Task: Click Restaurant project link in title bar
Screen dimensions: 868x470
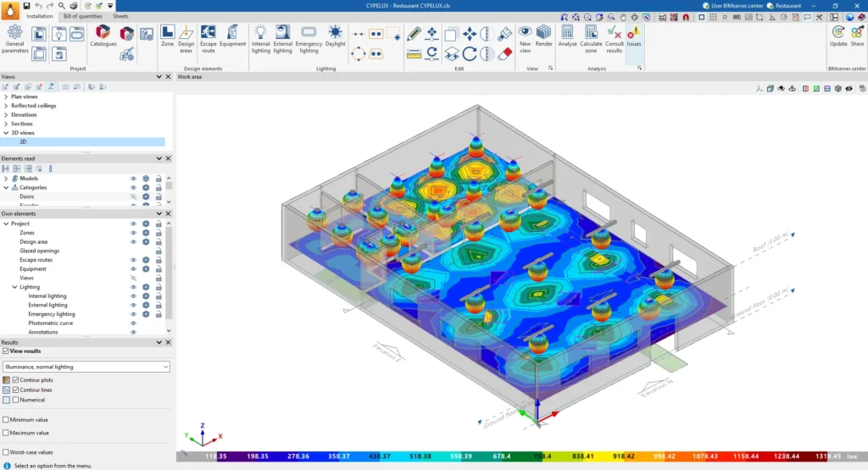Action: pyautogui.click(x=784, y=6)
